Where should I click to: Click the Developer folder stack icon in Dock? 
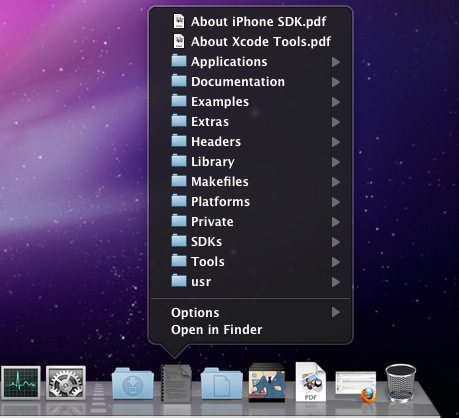tap(176, 383)
